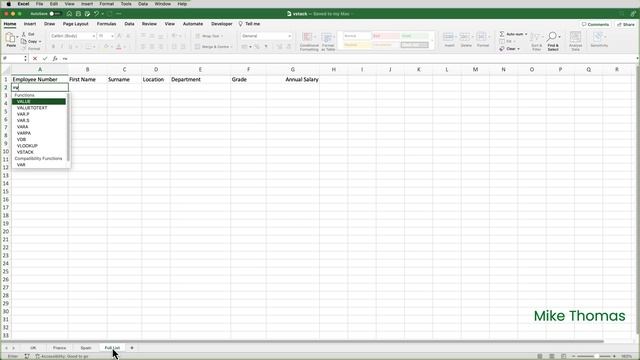Toggle Bold formatting

53,47
